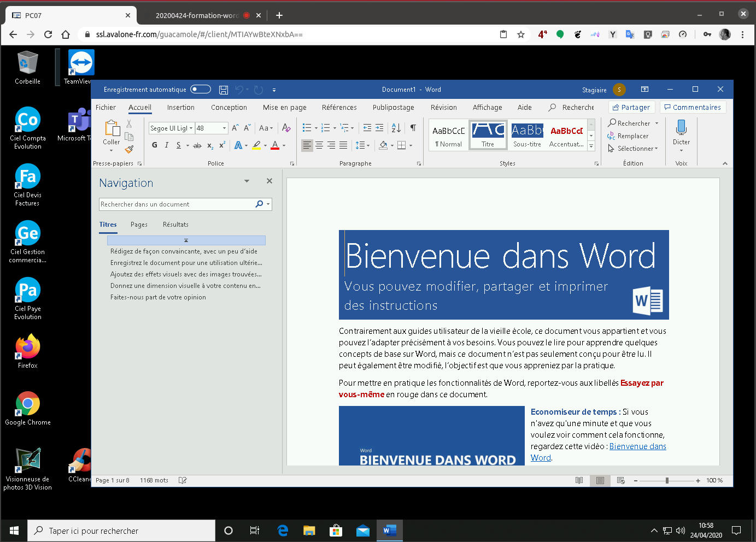Switch to Pages tab in Navigation
Image resolution: width=756 pixels, height=542 pixels.
point(139,225)
